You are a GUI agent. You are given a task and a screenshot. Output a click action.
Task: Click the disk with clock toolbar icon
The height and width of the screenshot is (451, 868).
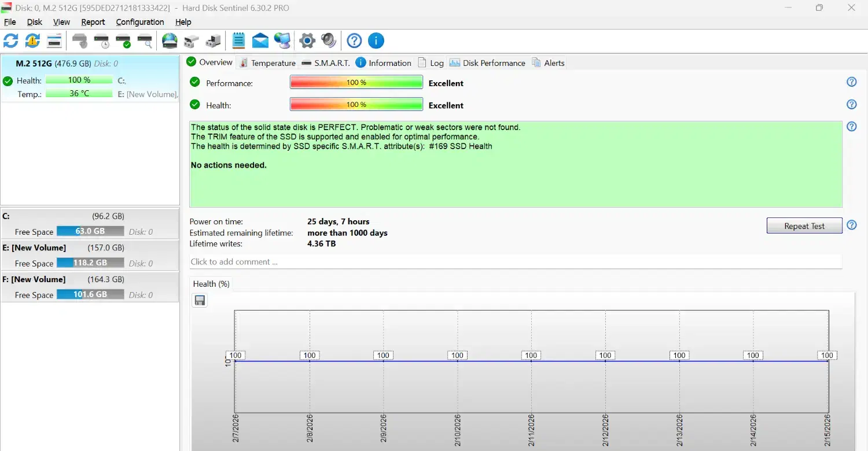(x=101, y=41)
